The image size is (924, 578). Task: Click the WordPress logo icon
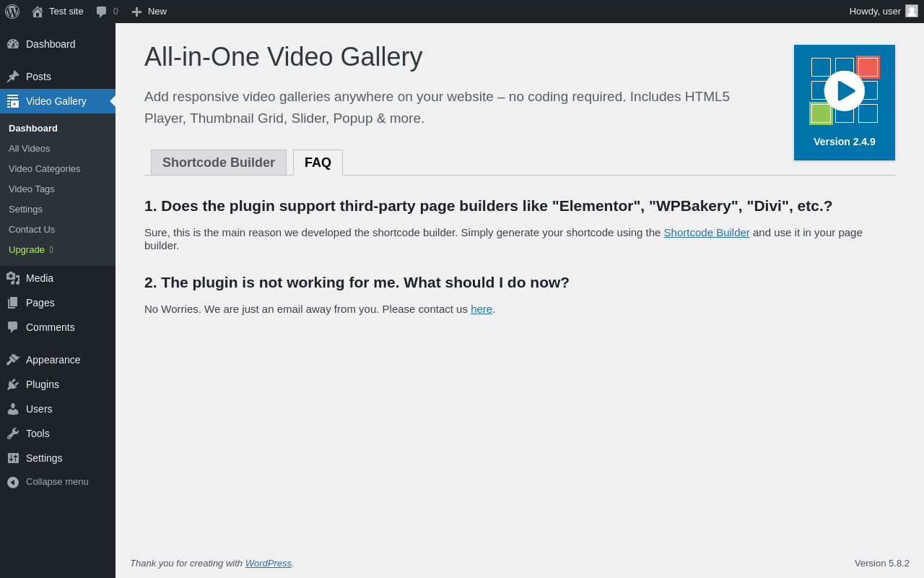coord(12,12)
